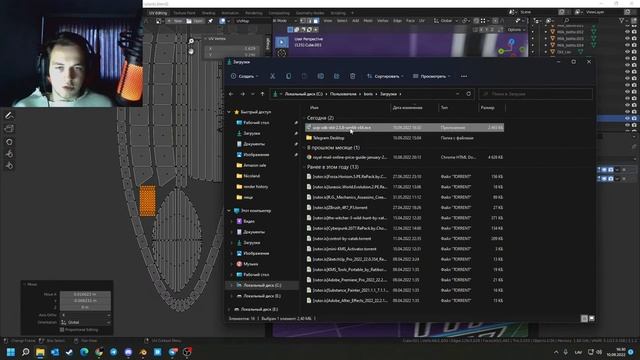Sort by Размер column header
The image size is (640, 360).
pos(487,108)
